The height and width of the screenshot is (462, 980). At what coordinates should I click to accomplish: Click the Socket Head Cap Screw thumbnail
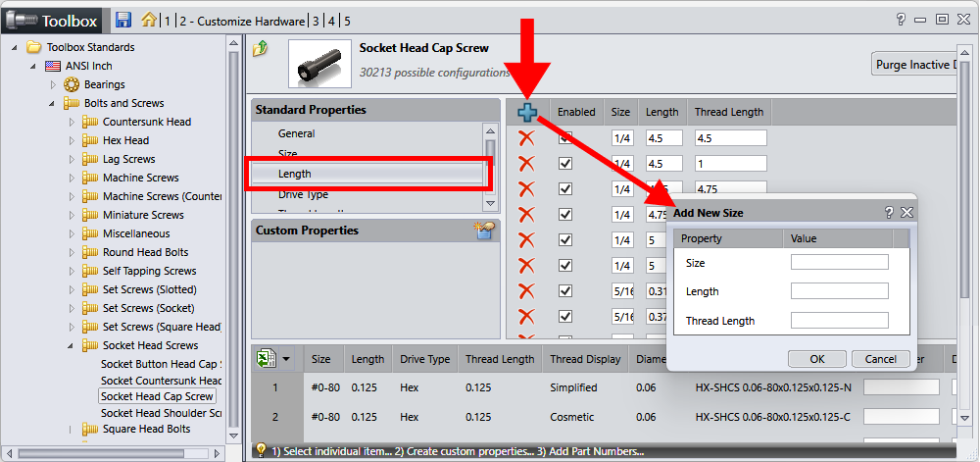coord(319,64)
